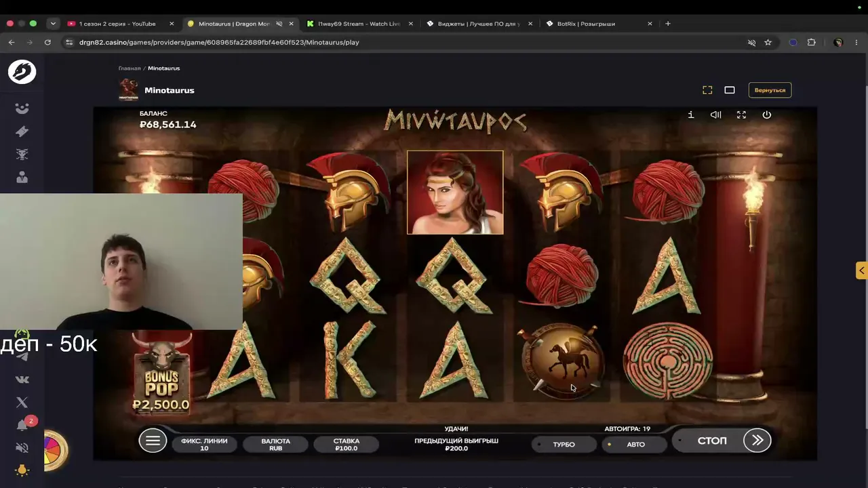Viewport: 868px width, 488px height.
Task: Go back in browser history
Action: tap(12, 42)
